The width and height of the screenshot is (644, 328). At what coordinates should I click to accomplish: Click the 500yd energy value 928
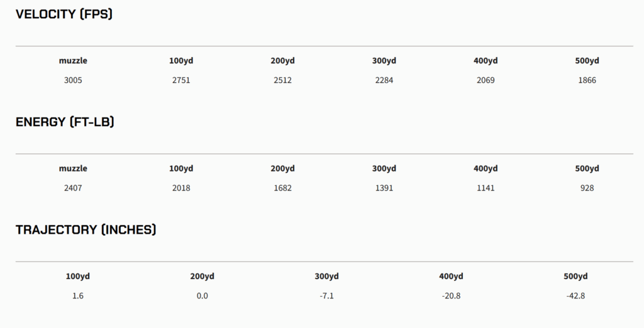pyautogui.click(x=587, y=188)
